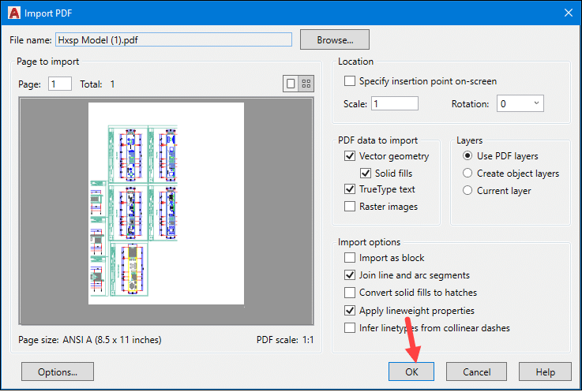Click the PDF page preview thumbnail
The image size is (582, 392).
166,203
